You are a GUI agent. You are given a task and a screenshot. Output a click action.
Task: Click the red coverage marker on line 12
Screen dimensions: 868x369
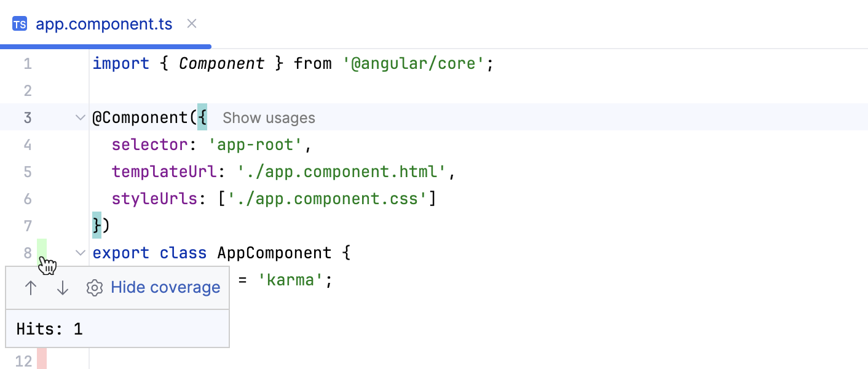42,359
